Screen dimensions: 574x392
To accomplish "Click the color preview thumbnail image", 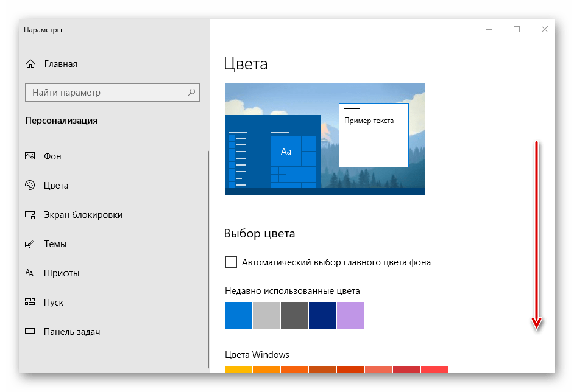I will (x=324, y=139).
